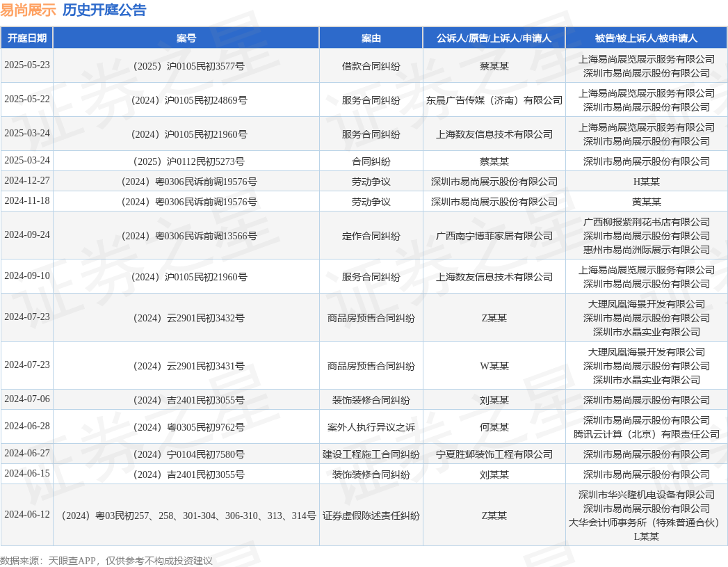Viewport: 728px width, 567px height.
Task: Click case number 云2901民初3432号
Action: [186, 318]
